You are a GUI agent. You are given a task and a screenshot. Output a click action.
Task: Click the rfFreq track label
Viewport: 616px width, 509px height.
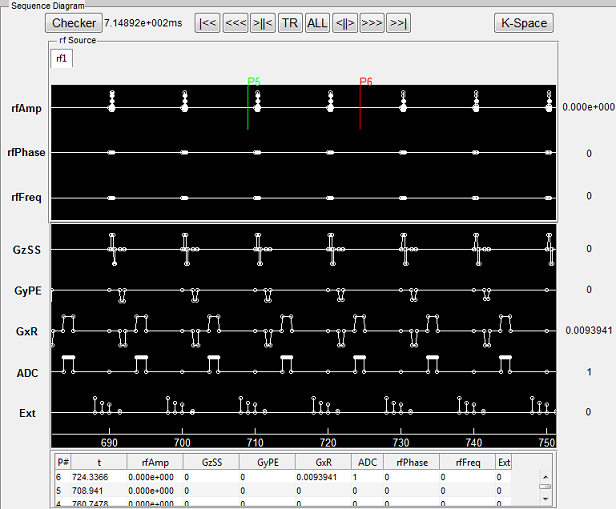click(x=26, y=197)
